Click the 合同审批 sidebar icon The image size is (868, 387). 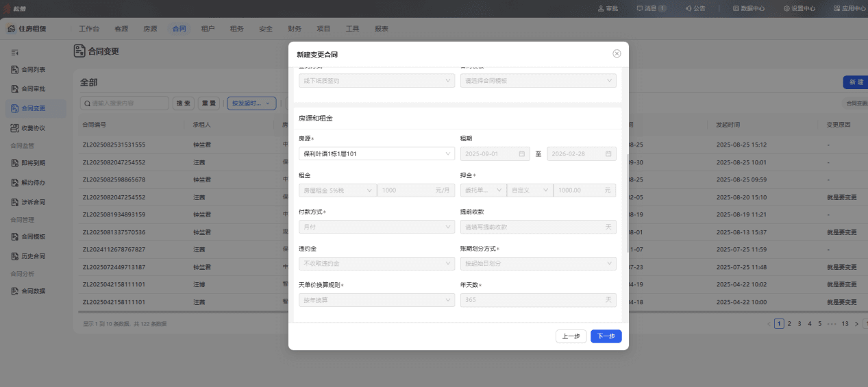(x=15, y=88)
